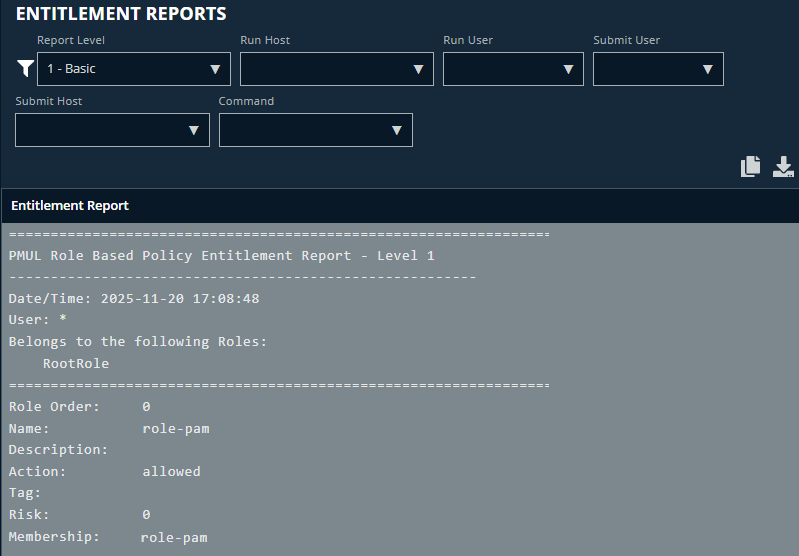Image resolution: width=799 pixels, height=556 pixels.
Task: Click the 'Submit Host' label
Action: [48, 101]
